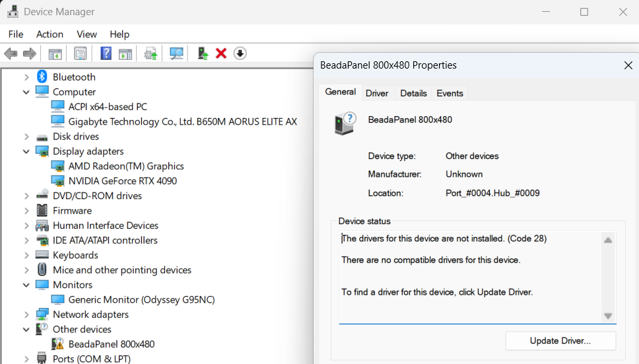Click inside the Device status text box
This screenshot has height=364, width=639.
click(470, 277)
